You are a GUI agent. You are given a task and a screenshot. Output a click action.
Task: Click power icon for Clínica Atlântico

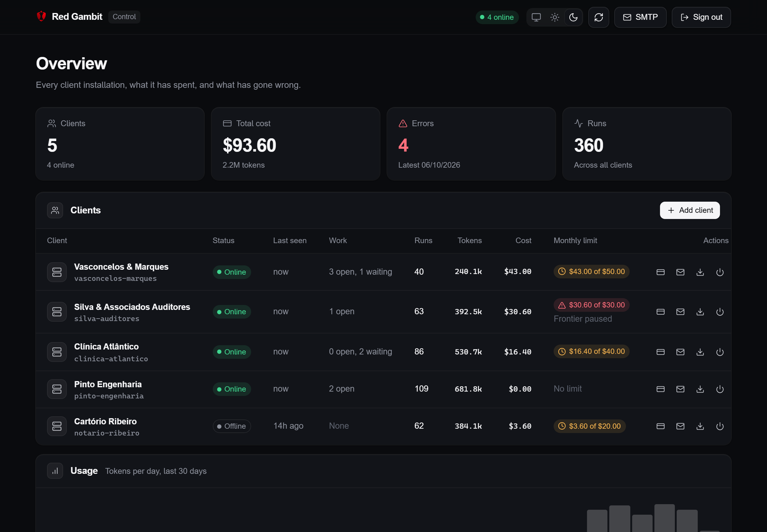pos(720,352)
